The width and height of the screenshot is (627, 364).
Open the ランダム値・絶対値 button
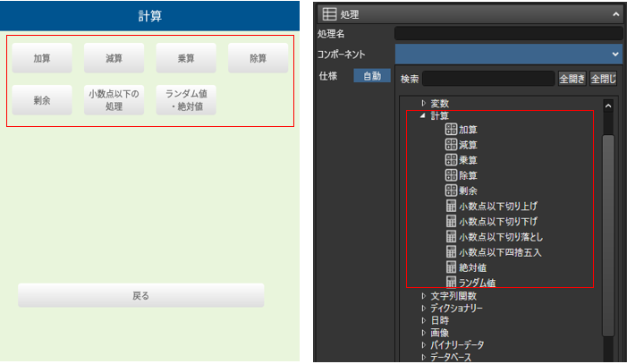pos(186,100)
